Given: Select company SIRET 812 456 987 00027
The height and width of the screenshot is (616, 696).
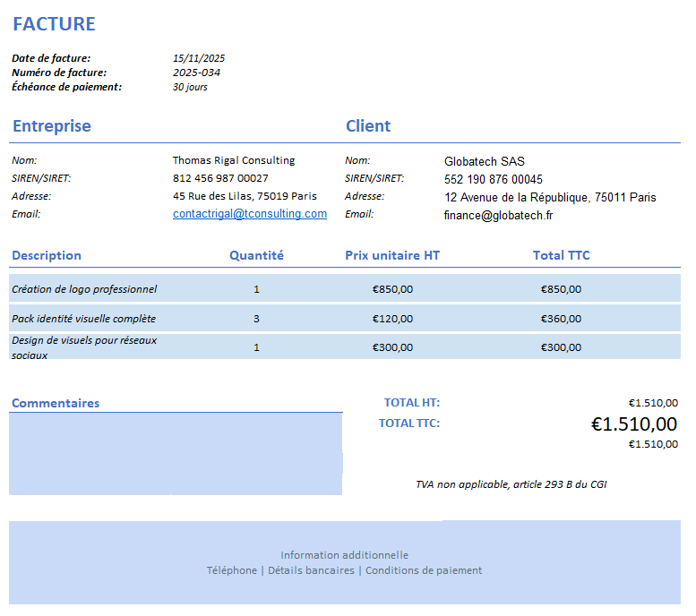Looking at the screenshot, I should (x=220, y=178).
